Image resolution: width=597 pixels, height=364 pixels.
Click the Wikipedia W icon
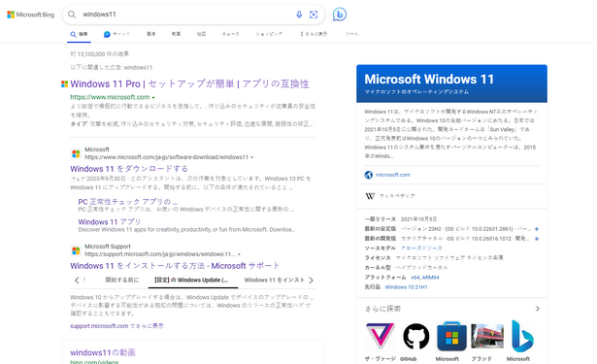tap(370, 196)
